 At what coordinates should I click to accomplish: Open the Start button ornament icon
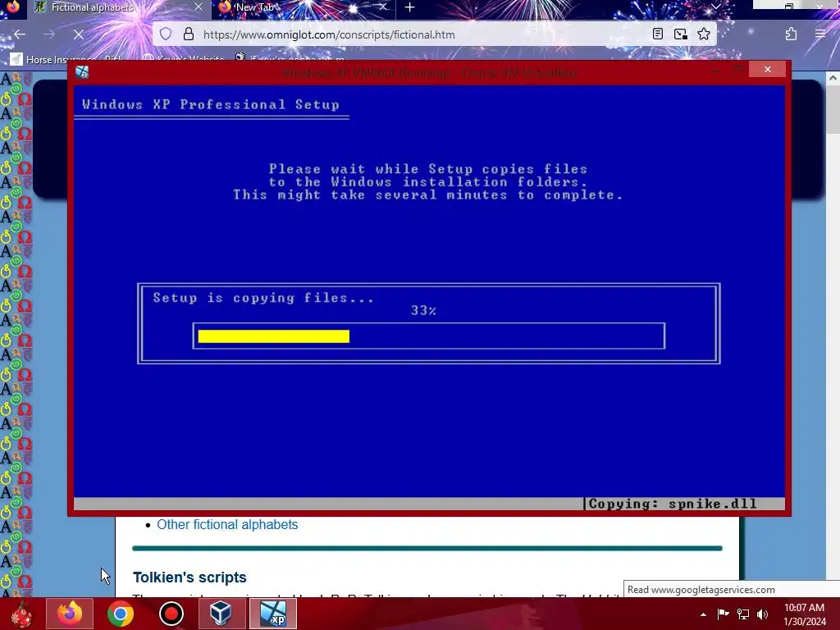pos(21,614)
